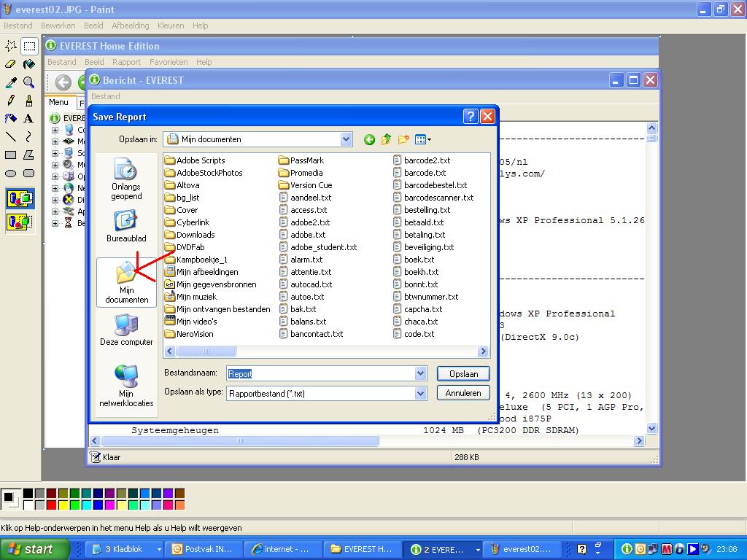
Task: Select the Pencil tool in Paint
Action: pyautogui.click(x=11, y=101)
